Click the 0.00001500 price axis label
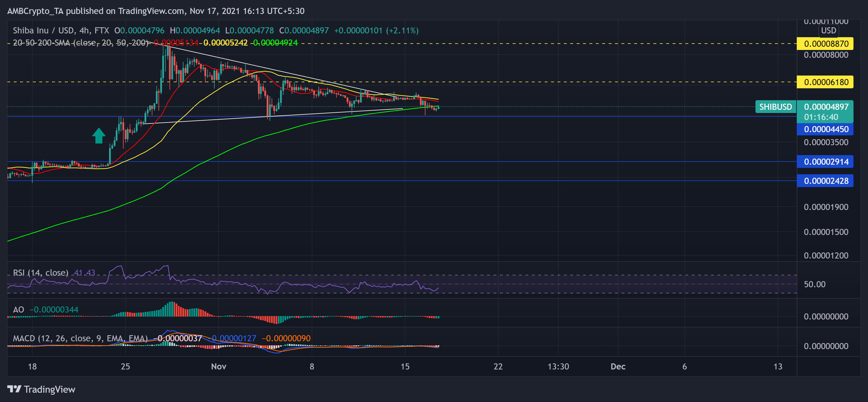Viewport: 868px width, 402px height. (x=826, y=231)
